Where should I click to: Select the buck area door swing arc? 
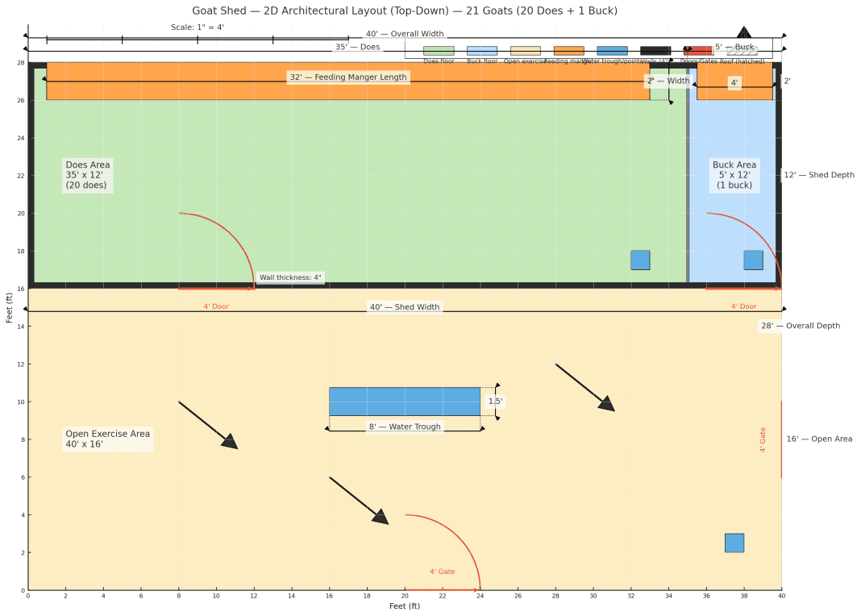pos(743,251)
